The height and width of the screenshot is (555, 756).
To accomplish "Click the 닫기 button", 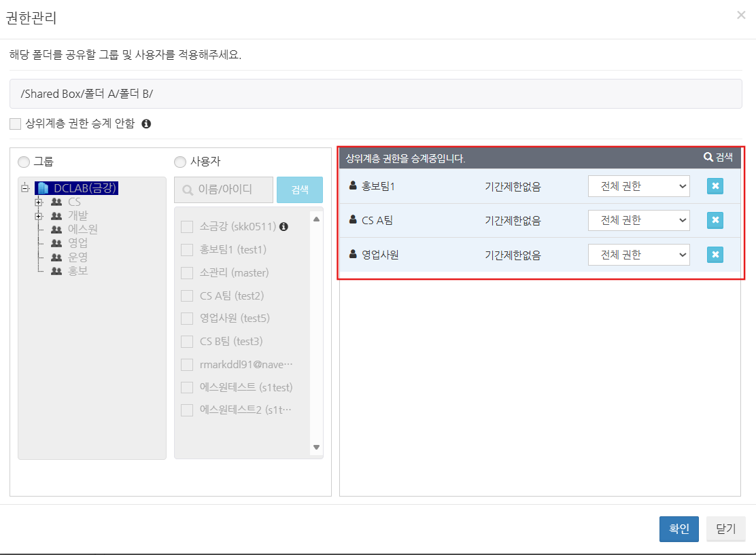I will point(725,529).
